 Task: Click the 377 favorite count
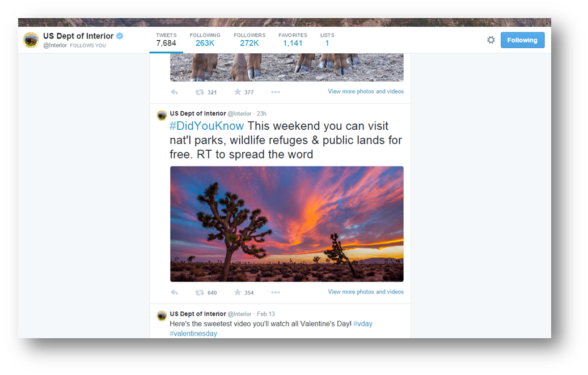tap(249, 92)
